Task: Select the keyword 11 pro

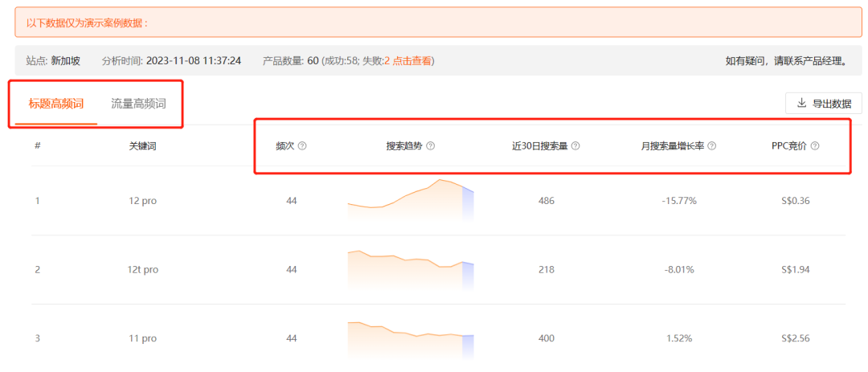Action: pyautogui.click(x=142, y=338)
